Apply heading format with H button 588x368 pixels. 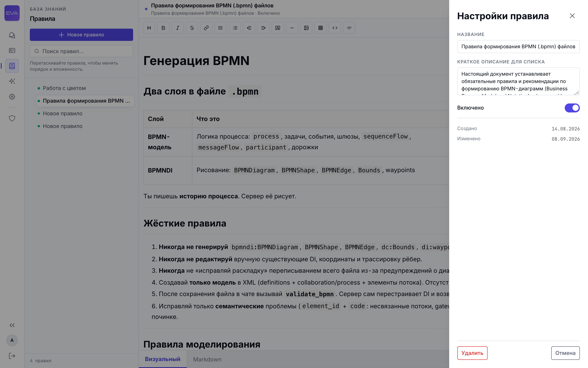[x=149, y=28]
